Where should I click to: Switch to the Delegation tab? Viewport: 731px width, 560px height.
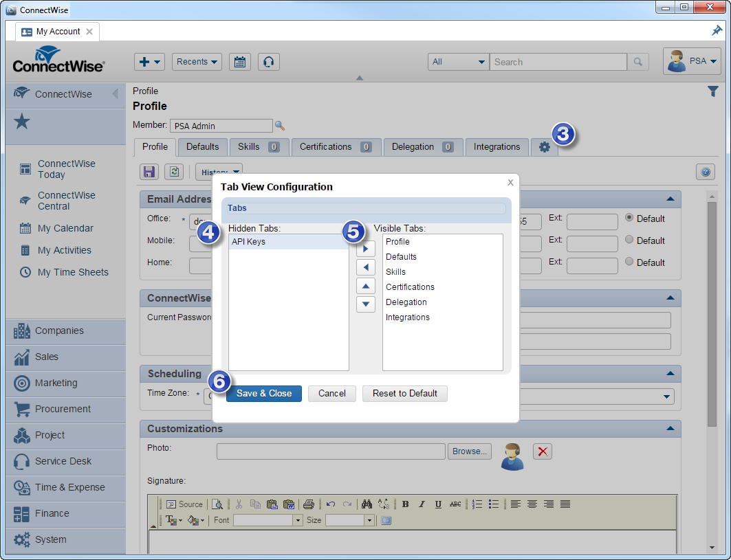point(423,147)
